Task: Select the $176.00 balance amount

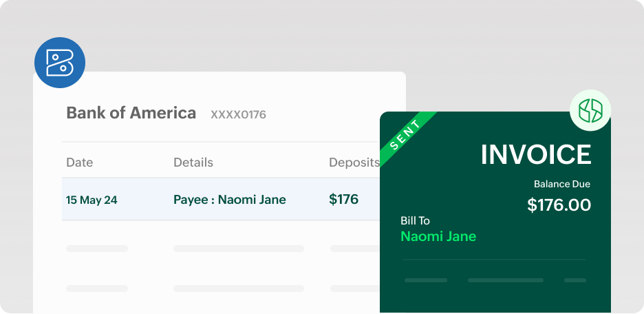Action: (x=559, y=205)
